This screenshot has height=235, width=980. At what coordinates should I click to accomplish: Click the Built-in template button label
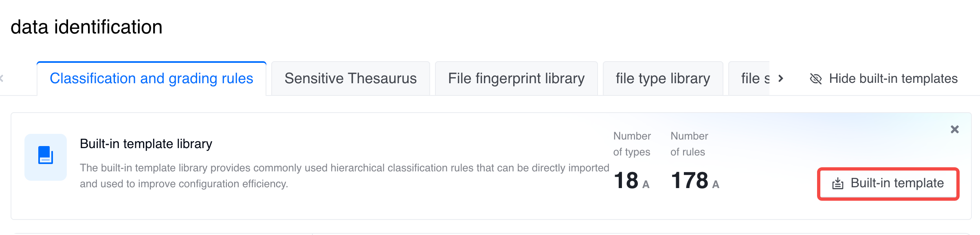897,184
